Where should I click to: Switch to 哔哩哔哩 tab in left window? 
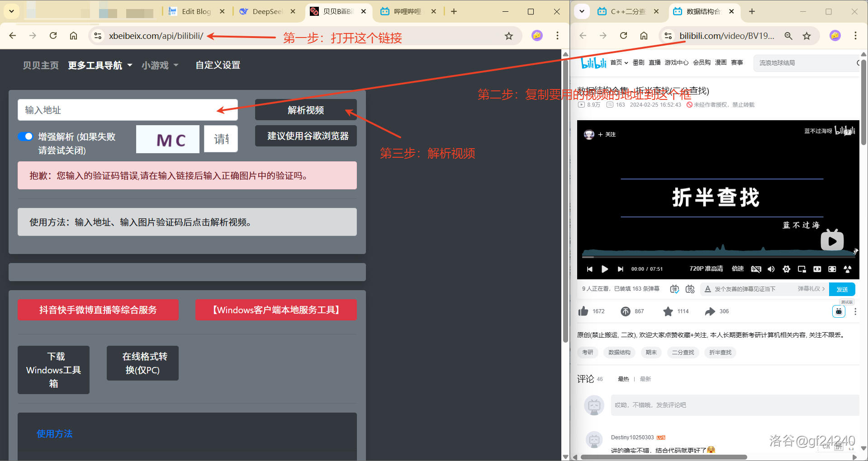pyautogui.click(x=408, y=11)
